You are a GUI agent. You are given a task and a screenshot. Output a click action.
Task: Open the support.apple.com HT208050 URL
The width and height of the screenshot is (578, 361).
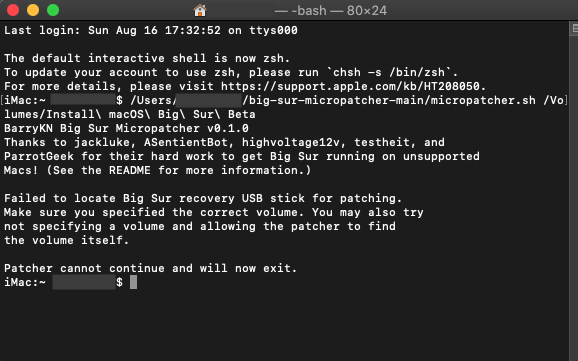(x=350, y=86)
